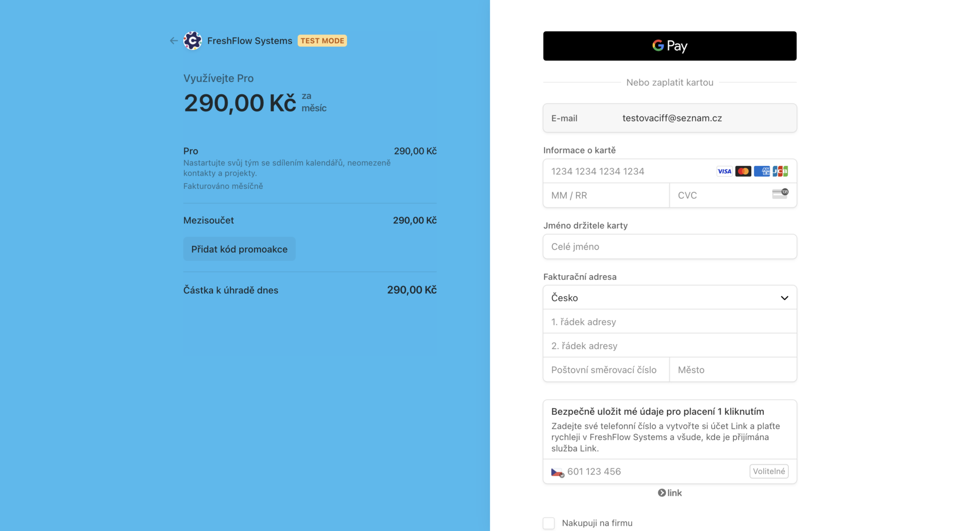Viewport: 980px width, 531px height.
Task: Check the Nakupuji na firmu checkbox
Action: click(549, 523)
